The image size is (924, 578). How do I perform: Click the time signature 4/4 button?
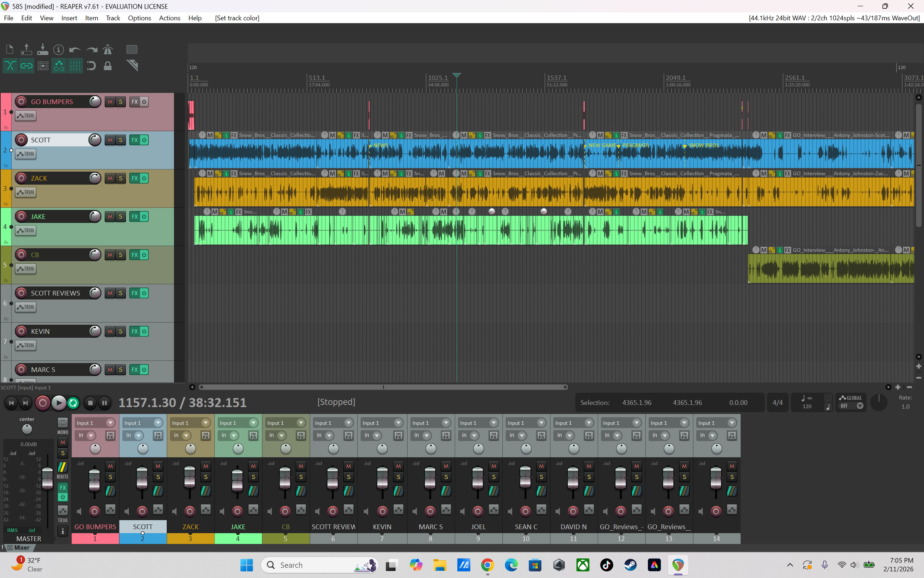click(x=777, y=403)
